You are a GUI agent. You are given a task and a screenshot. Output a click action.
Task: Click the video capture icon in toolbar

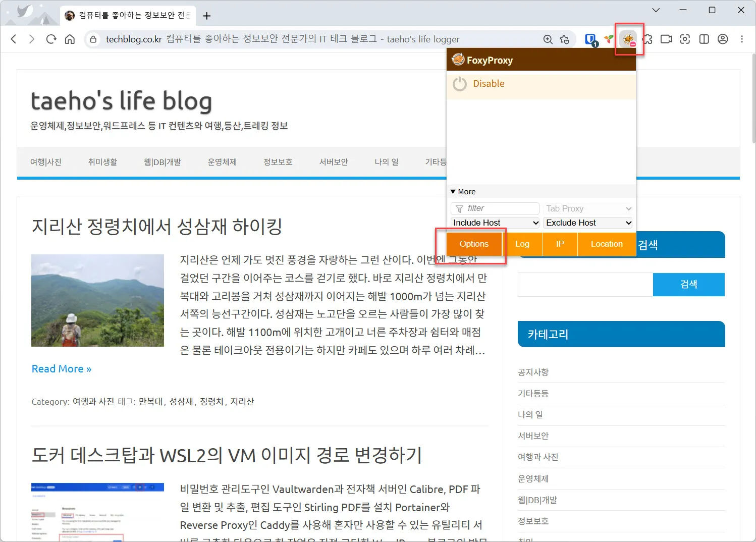tap(666, 39)
